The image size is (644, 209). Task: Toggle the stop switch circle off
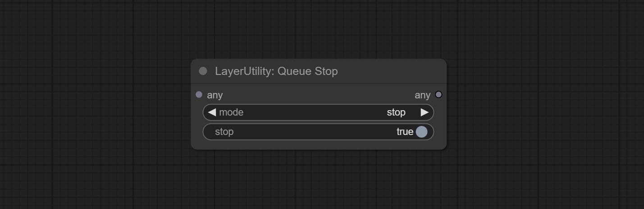[x=421, y=132]
